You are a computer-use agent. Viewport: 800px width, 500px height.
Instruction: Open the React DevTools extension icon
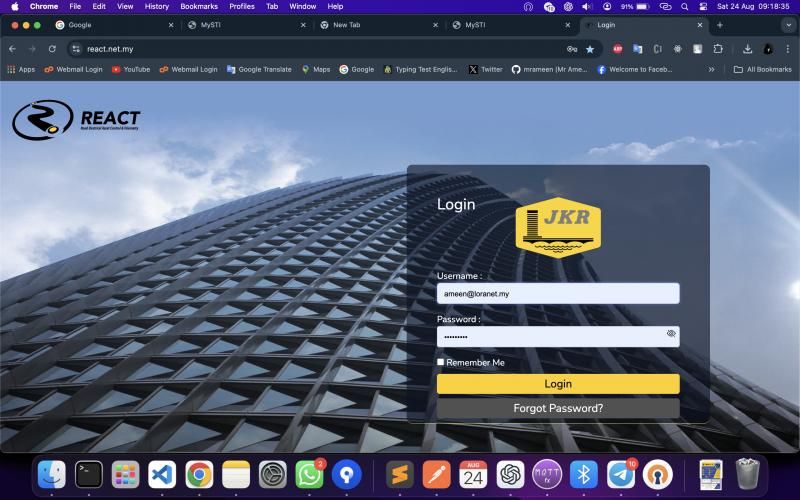pyautogui.click(x=678, y=49)
